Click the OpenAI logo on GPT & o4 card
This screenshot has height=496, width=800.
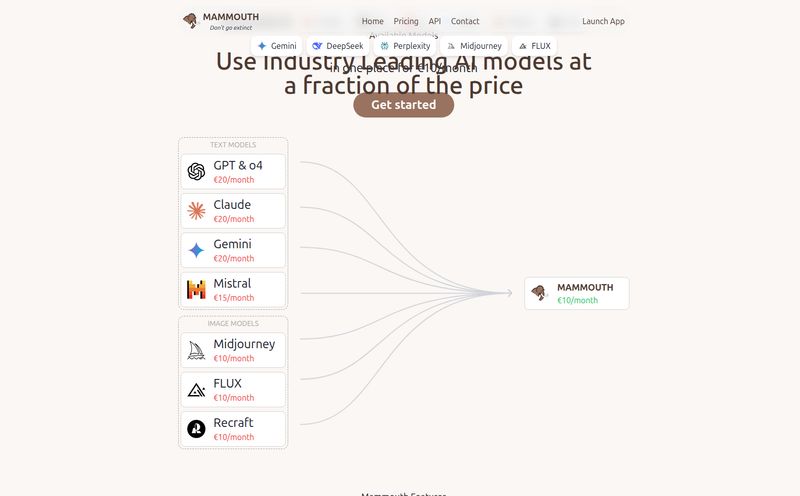196,171
